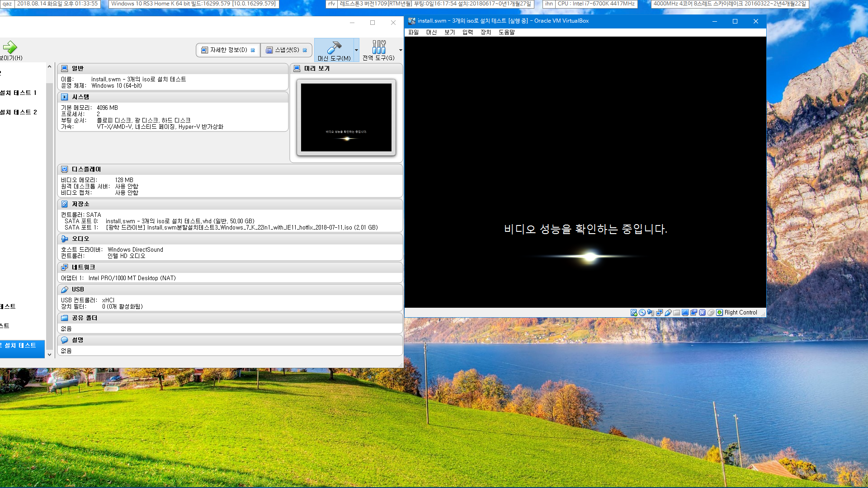Select the '설치 테스트 1' VM in list
Screen dimensions: 868x488
pyautogui.click(x=18, y=93)
